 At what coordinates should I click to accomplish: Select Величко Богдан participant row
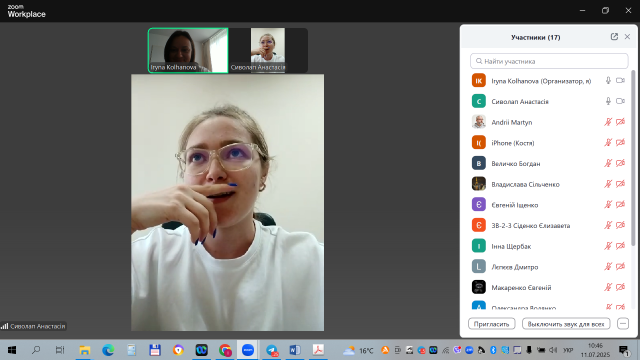point(548,163)
